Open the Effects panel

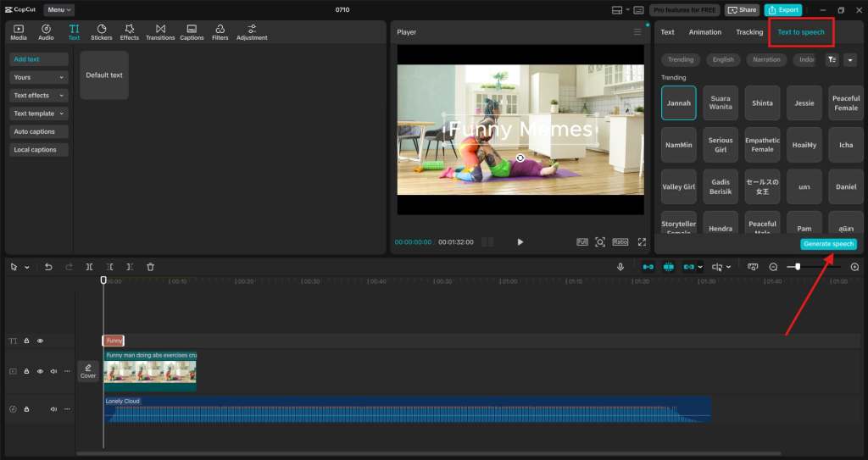[129, 32]
